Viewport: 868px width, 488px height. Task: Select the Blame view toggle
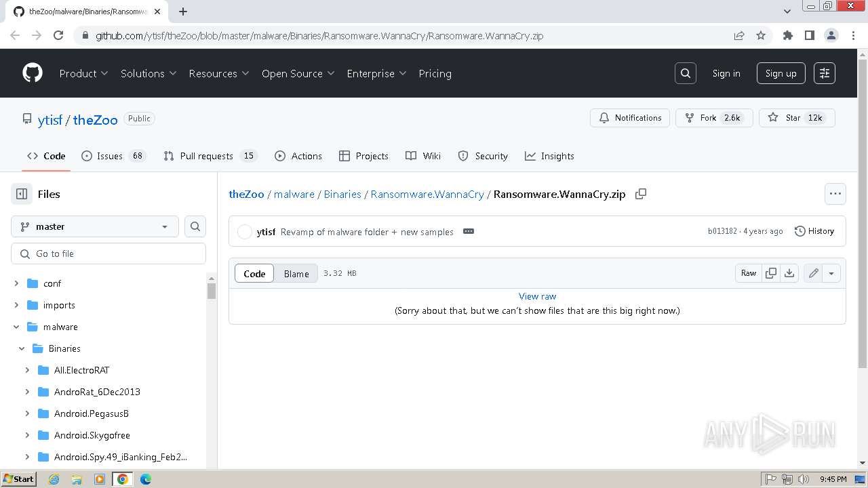[296, 273]
